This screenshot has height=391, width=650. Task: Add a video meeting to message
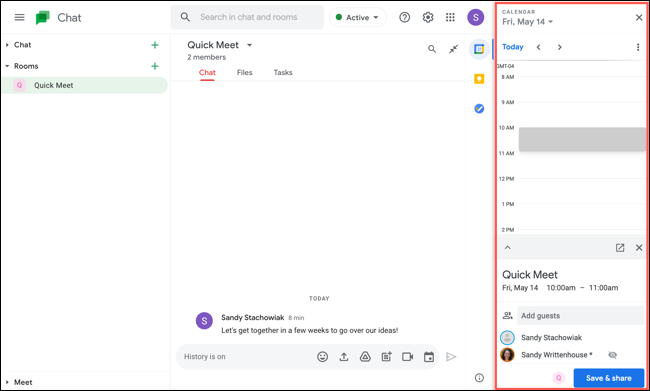407,357
